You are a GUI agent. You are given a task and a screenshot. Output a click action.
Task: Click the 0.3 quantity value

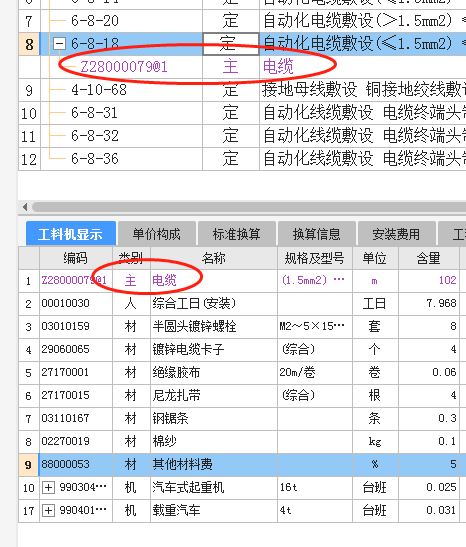[x=448, y=419]
